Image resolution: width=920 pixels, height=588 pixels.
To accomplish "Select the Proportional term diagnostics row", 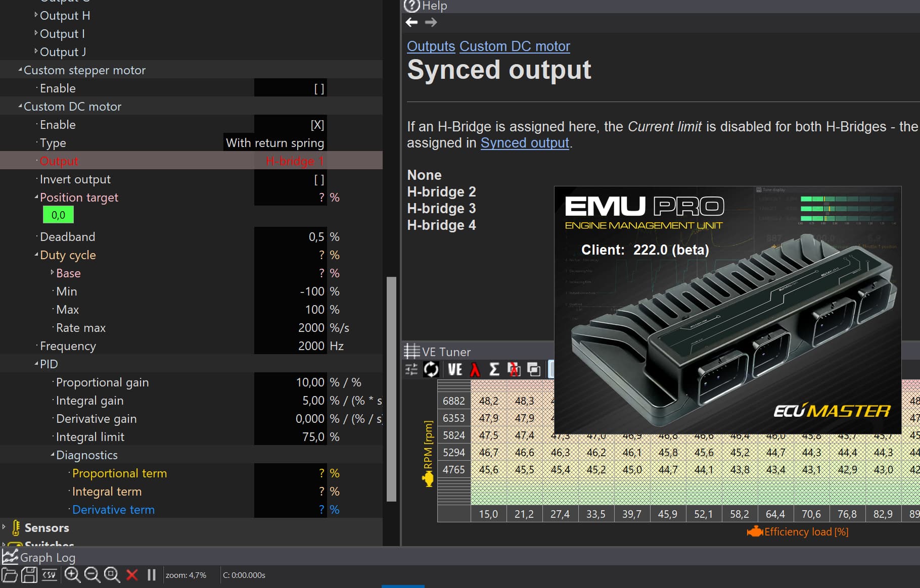I will click(x=191, y=473).
